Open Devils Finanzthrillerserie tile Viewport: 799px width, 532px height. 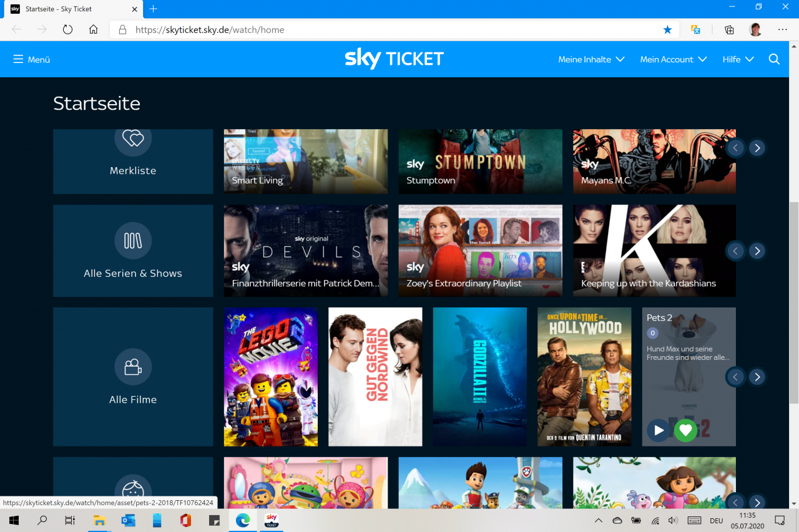coord(306,251)
